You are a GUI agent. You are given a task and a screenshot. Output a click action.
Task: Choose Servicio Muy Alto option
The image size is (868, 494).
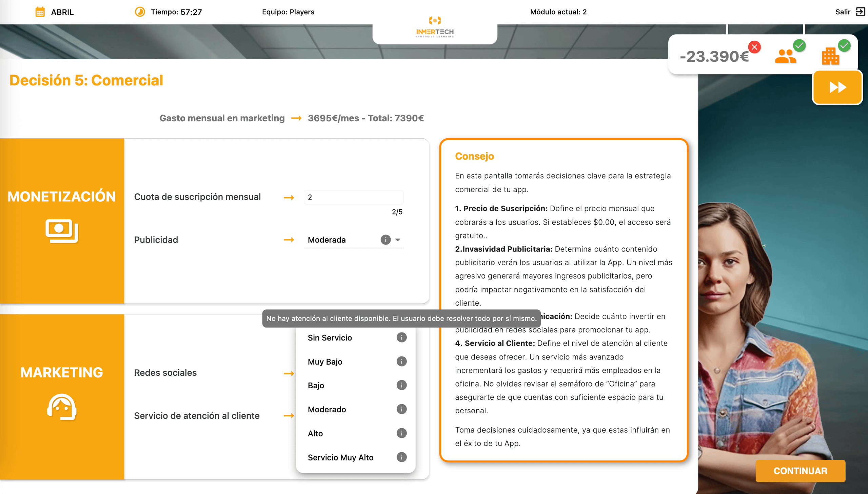click(x=340, y=457)
